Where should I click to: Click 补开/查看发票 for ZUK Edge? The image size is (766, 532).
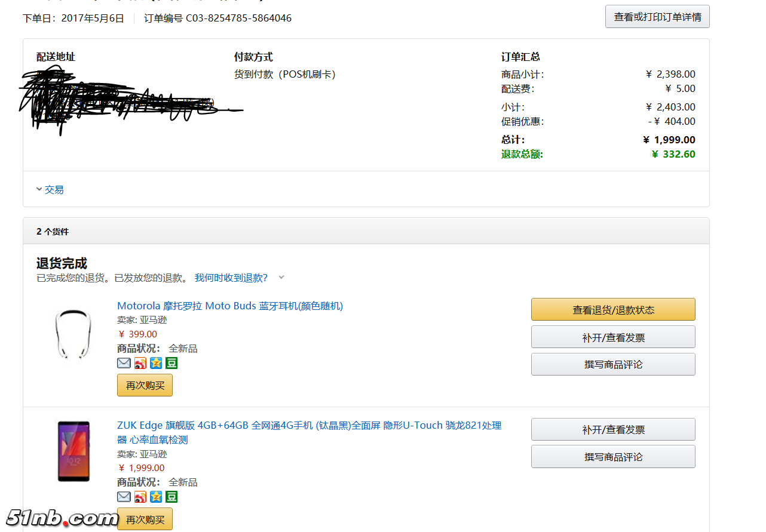coord(613,429)
